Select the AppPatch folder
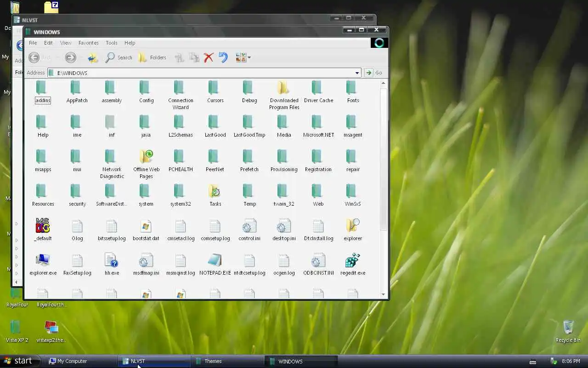This screenshot has width=588, height=368. pyautogui.click(x=77, y=92)
